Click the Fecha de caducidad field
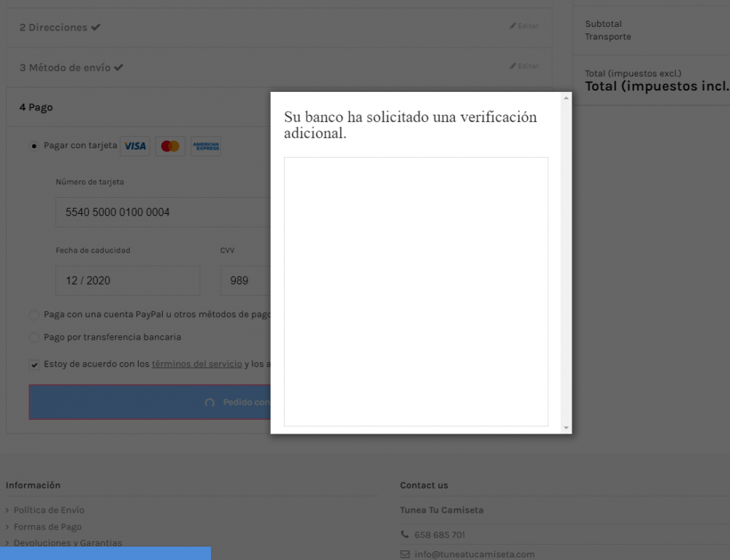 [128, 280]
